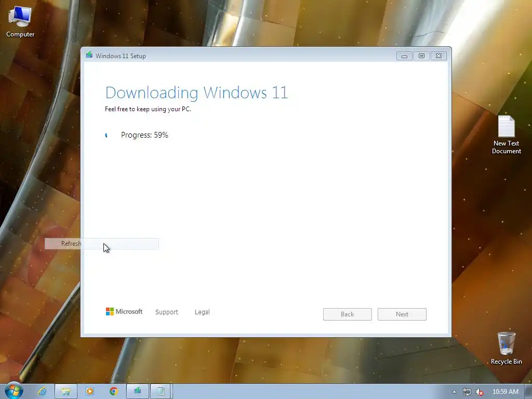The width and height of the screenshot is (532, 399).
Task: Open the Recycle Bin icon
Action: pos(506,348)
